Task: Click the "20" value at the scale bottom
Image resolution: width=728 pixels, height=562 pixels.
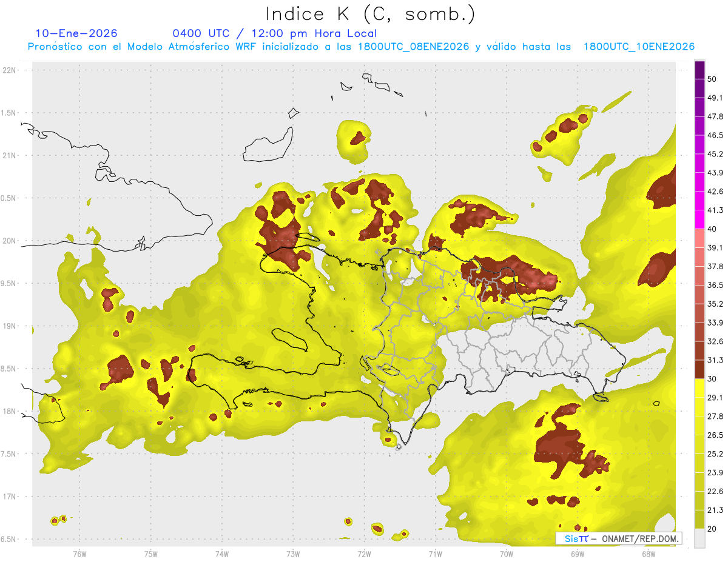Action: click(x=713, y=529)
